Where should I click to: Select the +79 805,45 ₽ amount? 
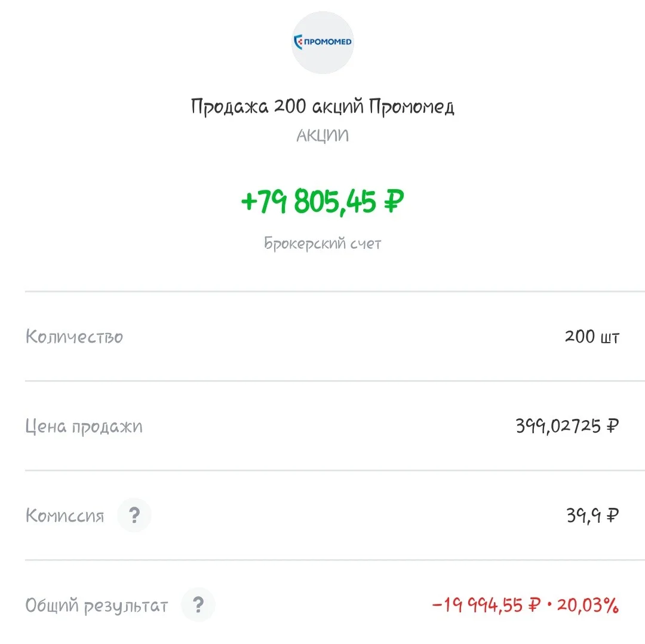click(322, 201)
